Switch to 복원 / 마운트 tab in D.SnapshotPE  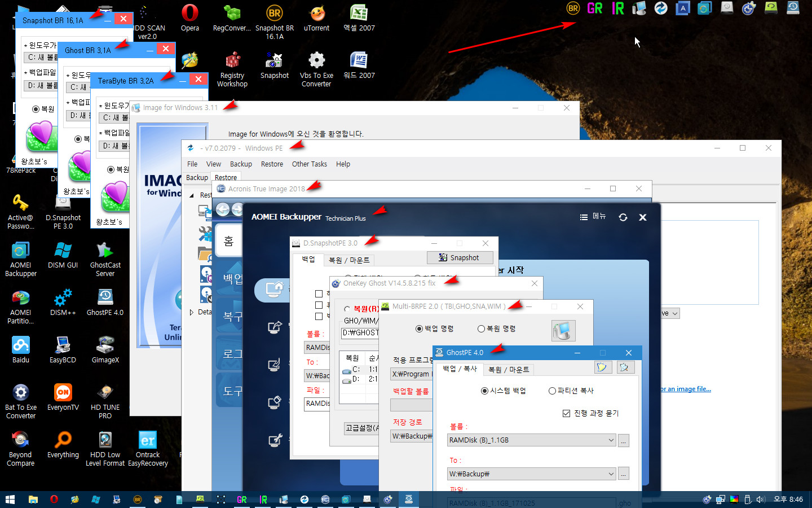[349, 260]
